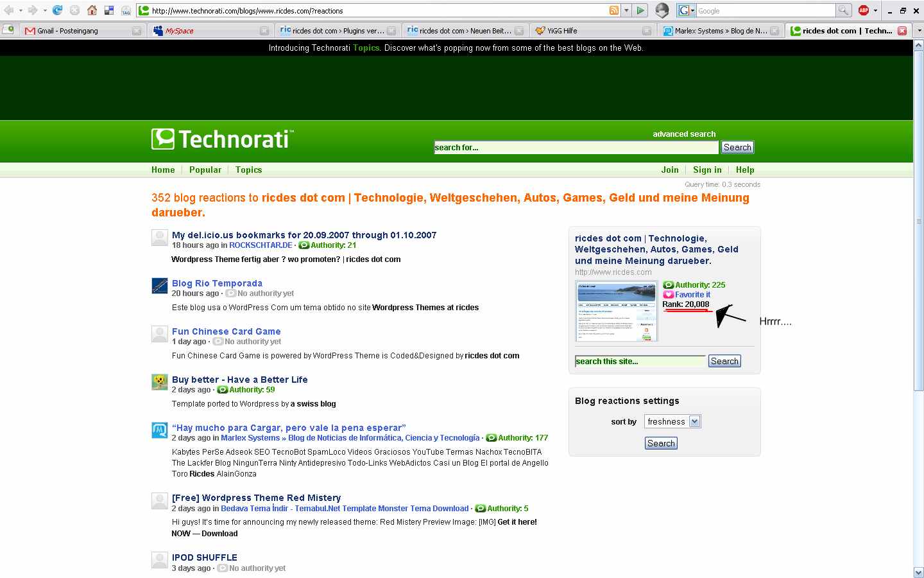Open the Google search engine selector dropdown

(x=687, y=10)
